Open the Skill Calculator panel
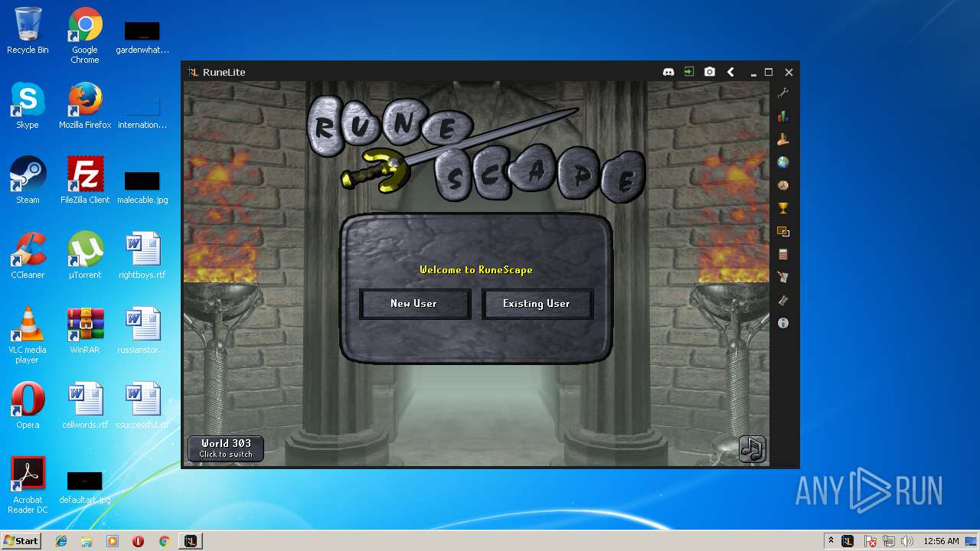The width and height of the screenshot is (980, 551). [x=782, y=254]
